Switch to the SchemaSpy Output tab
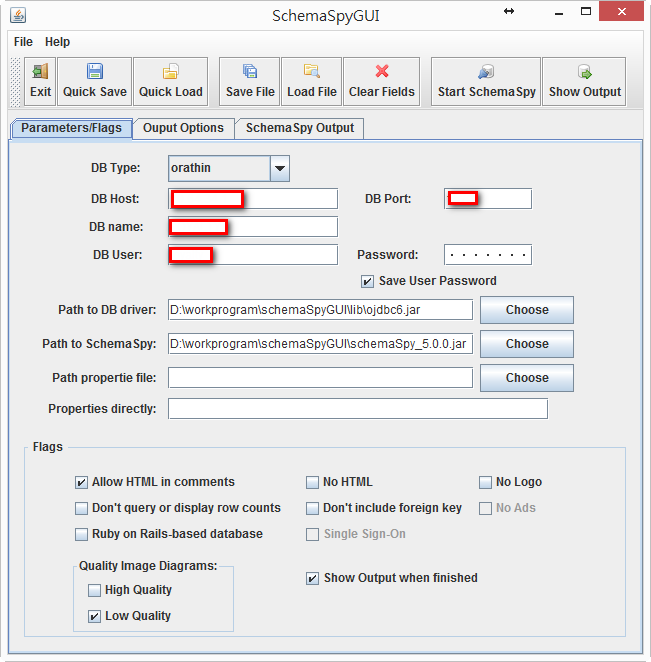651x662 pixels. point(300,128)
